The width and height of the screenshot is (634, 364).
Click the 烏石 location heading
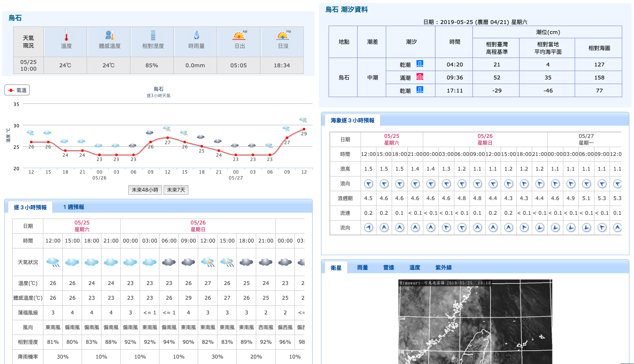tap(15, 18)
